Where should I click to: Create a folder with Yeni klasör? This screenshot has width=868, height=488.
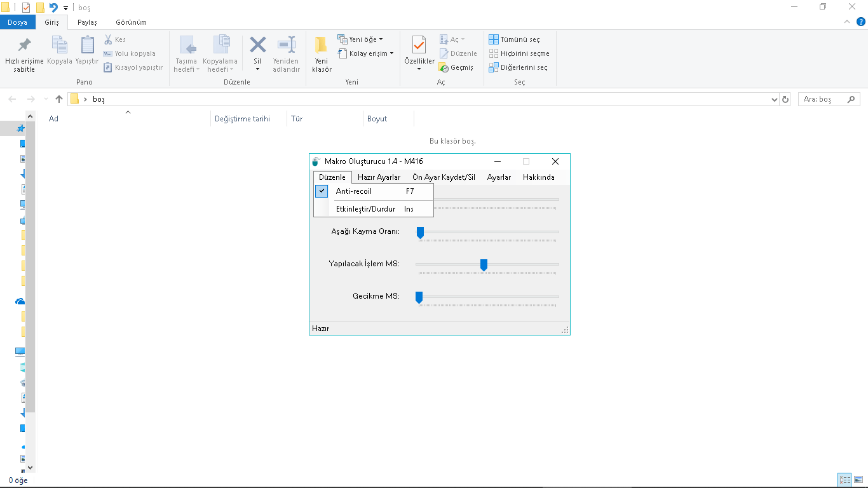coord(322,54)
